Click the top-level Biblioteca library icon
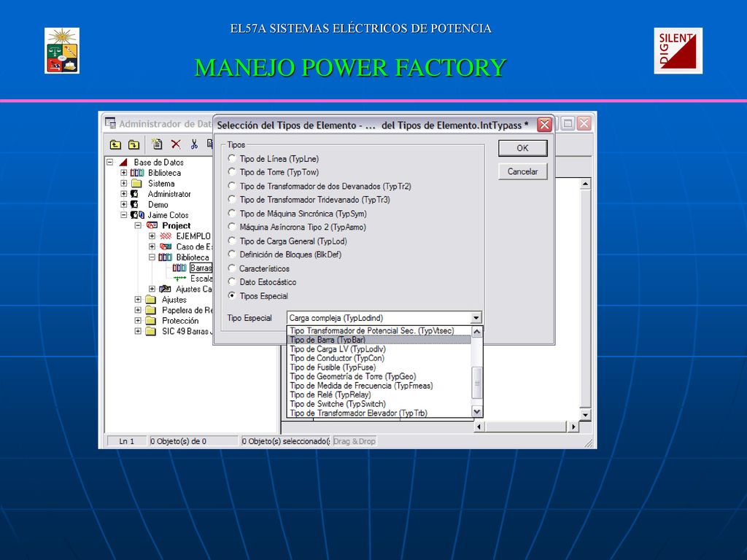The height and width of the screenshot is (560, 747). point(137,173)
